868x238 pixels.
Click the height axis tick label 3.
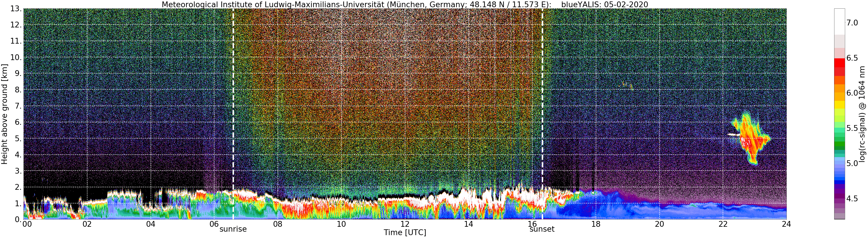pyautogui.click(x=19, y=171)
